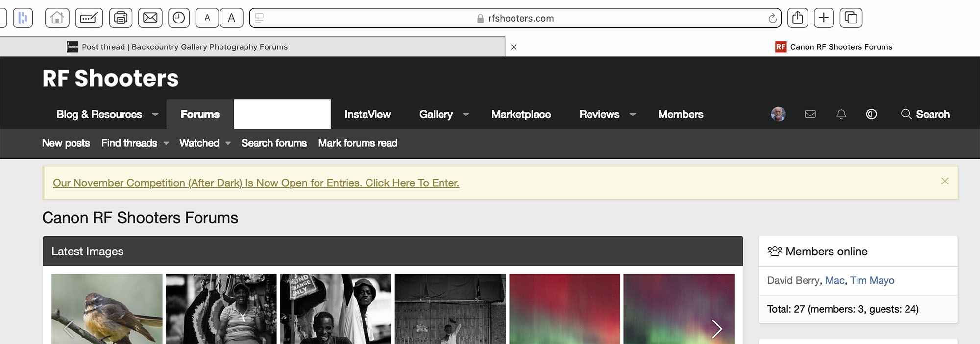The image size is (980, 344).
Task: Open the Marketplace nav item
Action: click(x=521, y=115)
